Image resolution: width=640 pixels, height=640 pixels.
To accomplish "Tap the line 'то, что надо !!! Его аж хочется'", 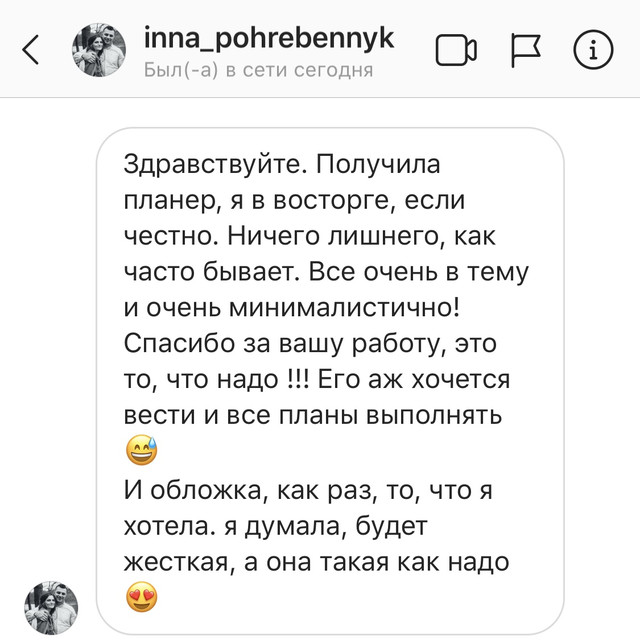I will click(317, 379).
